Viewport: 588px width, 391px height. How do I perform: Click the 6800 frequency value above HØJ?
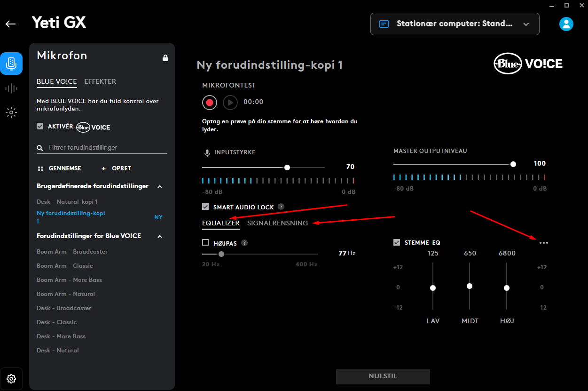[x=507, y=253]
